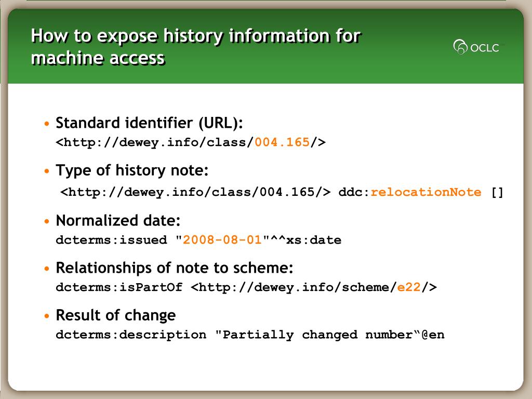Click the 'Partially changed number' description text
The width and height of the screenshot is (532, 399).
coord(318,335)
